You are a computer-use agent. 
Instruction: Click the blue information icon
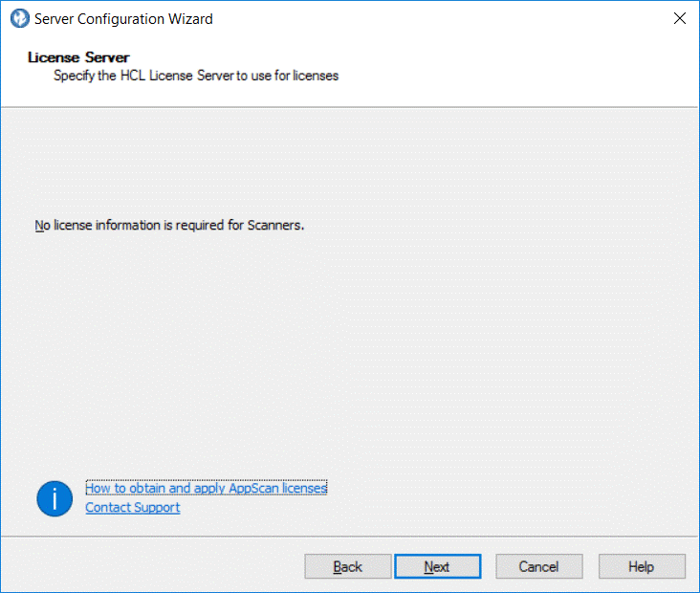(55, 497)
